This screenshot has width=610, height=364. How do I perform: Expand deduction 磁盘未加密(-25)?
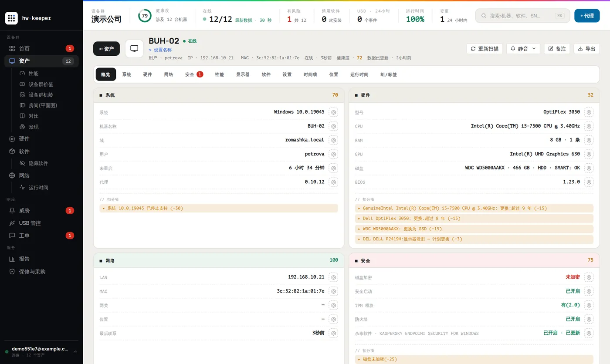coord(474,359)
